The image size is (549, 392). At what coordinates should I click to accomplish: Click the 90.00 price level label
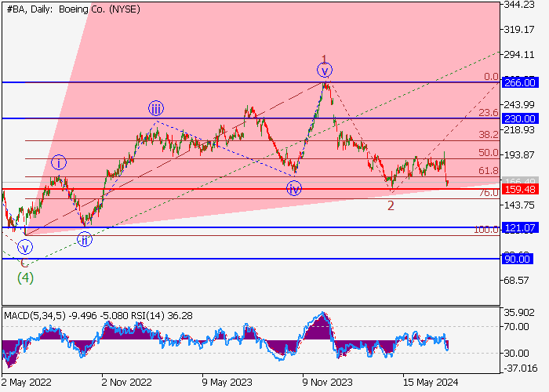pyautogui.click(x=517, y=259)
